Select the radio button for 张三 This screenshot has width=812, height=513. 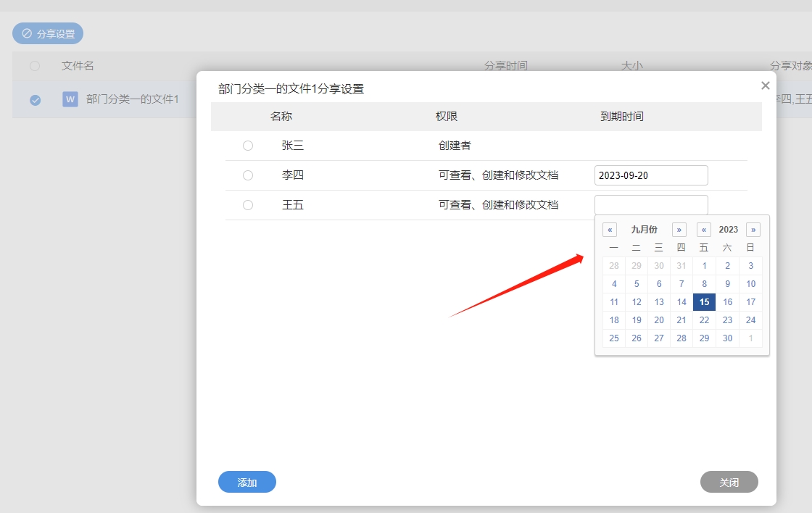point(248,146)
